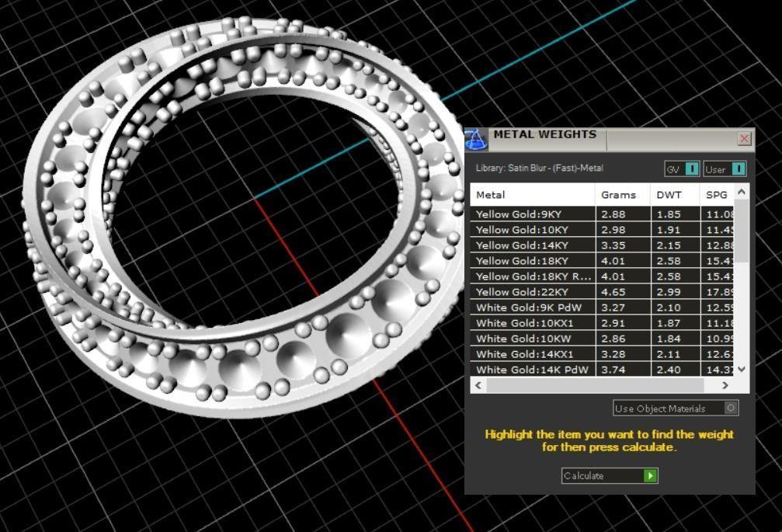Select the Yellow Gold:18KY row

[x=602, y=261]
